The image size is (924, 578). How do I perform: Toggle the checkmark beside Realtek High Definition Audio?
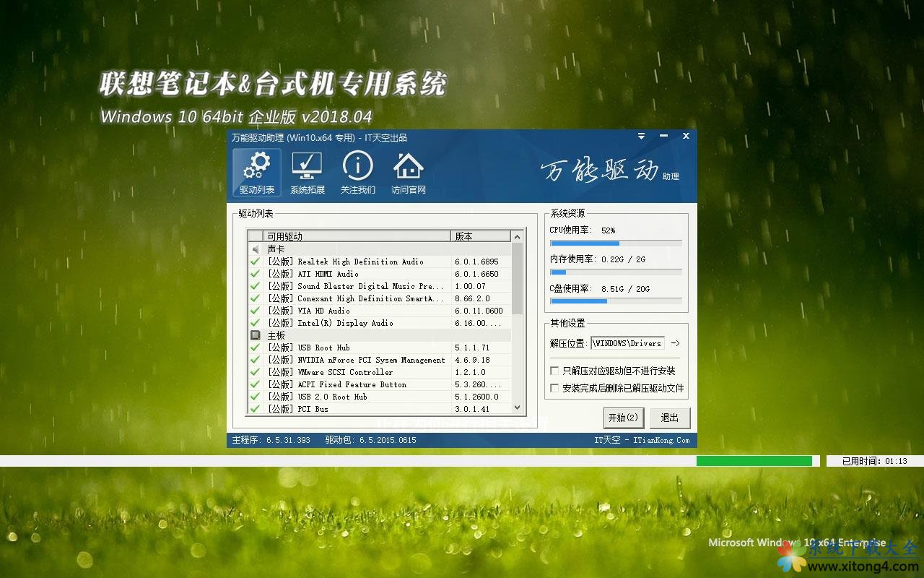click(255, 261)
